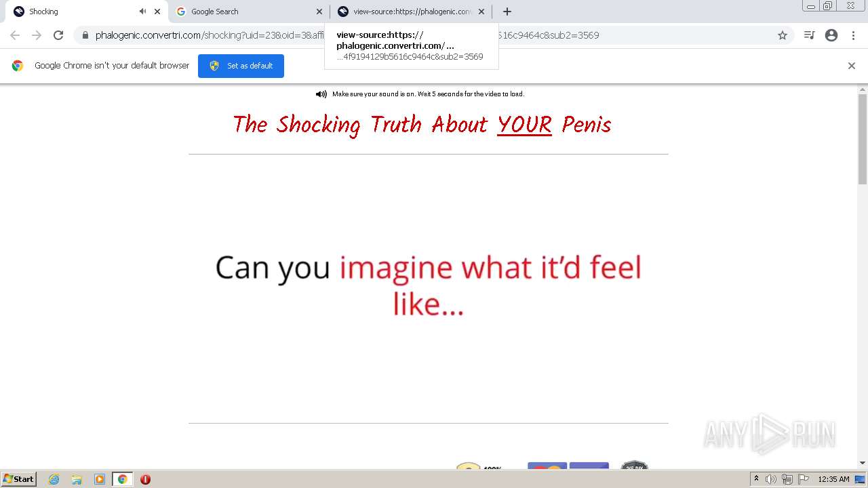The width and height of the screenshot is (868, 488).
Task: Click Set as default button
Action: point(241,66)
